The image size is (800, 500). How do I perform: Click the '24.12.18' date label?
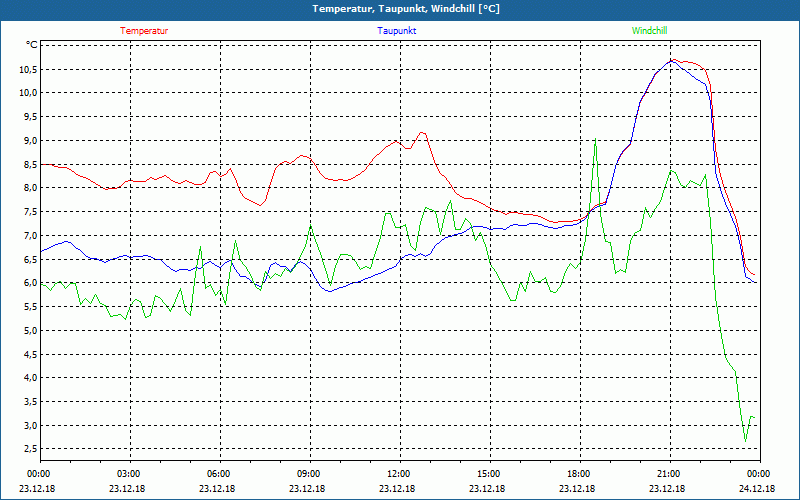[758, 489]
